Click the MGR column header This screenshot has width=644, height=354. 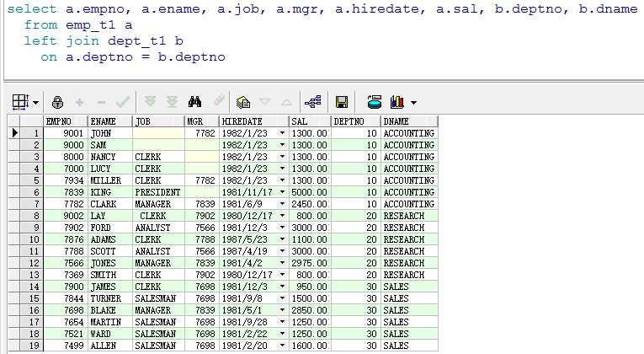click(x=202, y=121)
